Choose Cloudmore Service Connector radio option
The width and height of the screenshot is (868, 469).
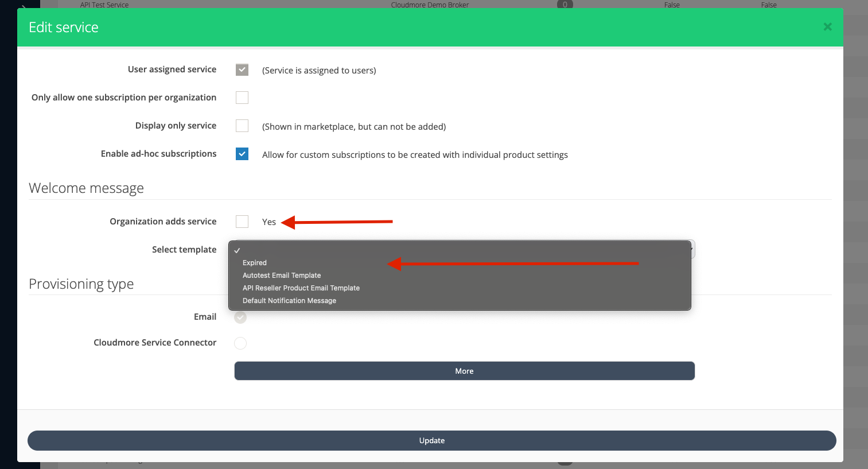(240, 343)
